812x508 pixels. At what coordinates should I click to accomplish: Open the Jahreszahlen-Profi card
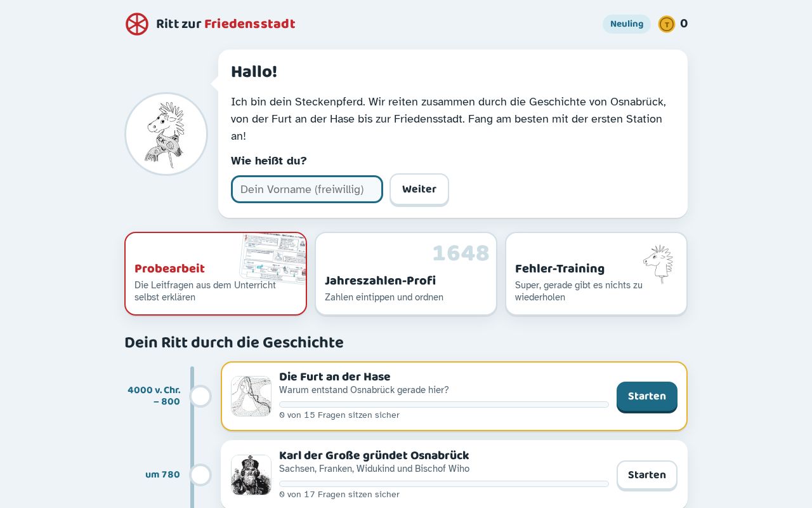tap(406, 274)
